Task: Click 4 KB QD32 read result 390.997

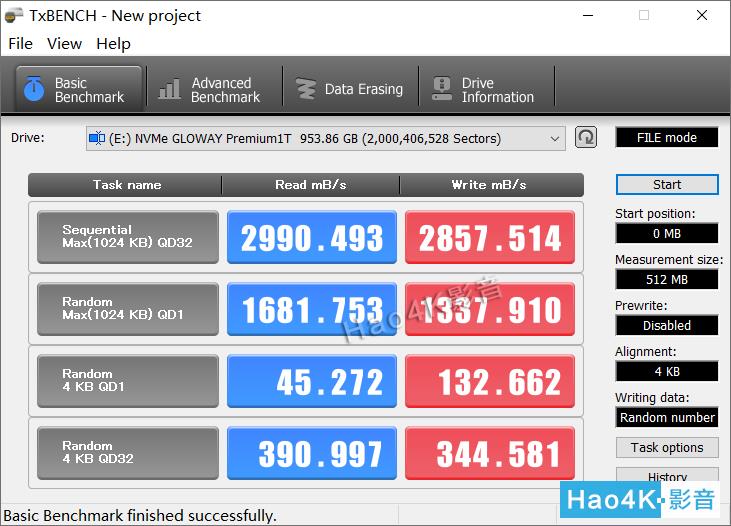Action: click(312, 453)
